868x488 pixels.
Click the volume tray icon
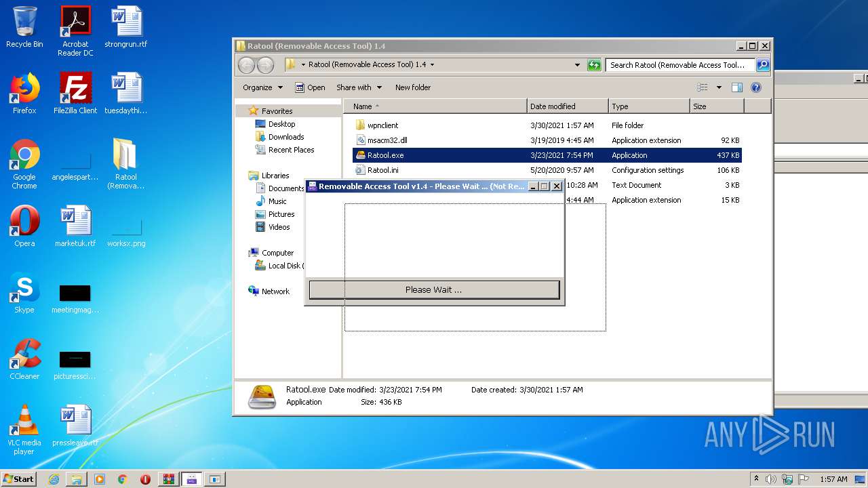point(771,479)
